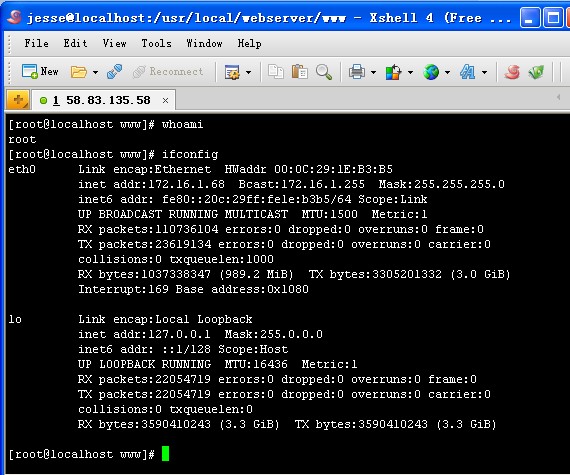The height and width of the screenshot is (475, 570).
Task: Open the Edit menu
Action: [75, 43]
